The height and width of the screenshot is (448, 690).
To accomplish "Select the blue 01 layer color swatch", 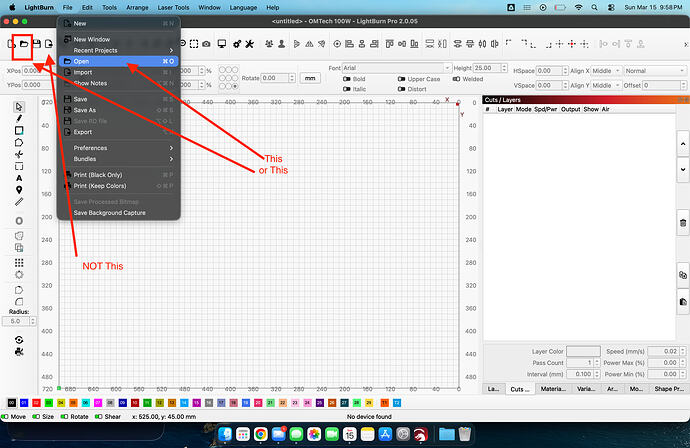I will [x=24, y=403].
